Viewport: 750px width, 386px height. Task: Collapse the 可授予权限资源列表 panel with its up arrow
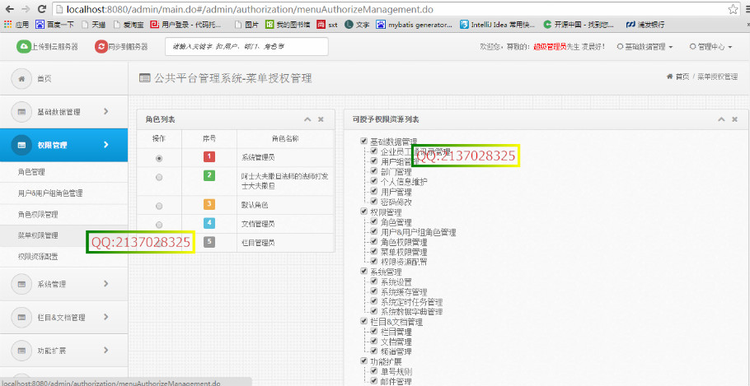tap(721, 119)
